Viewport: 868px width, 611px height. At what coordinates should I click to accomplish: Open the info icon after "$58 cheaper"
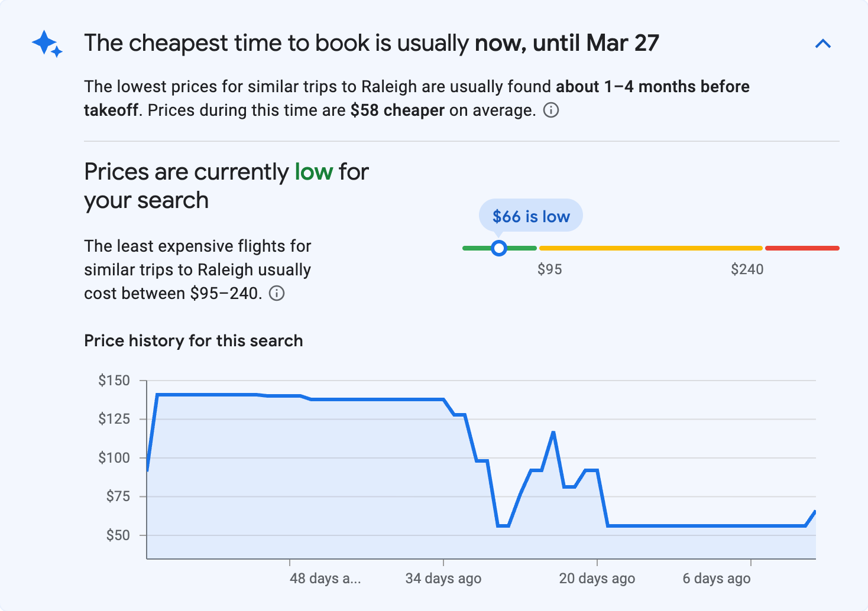coord(551,110)
